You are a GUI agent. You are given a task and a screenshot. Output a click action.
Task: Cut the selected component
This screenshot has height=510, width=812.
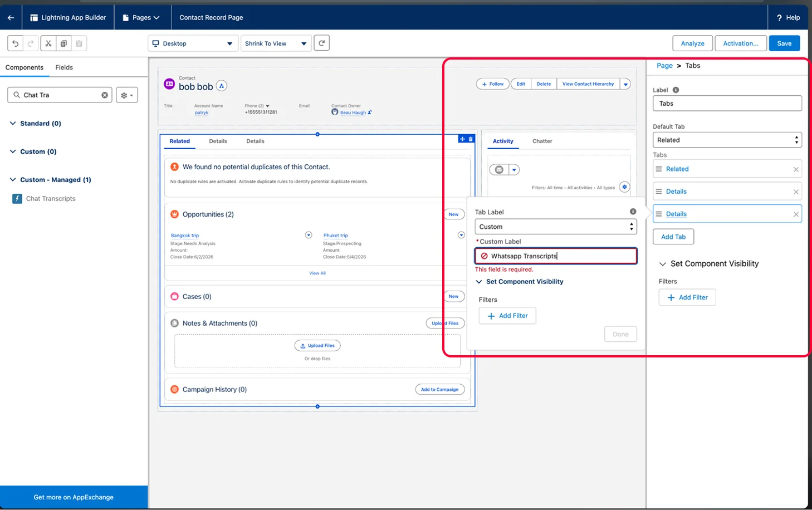(x=48, y=43)
